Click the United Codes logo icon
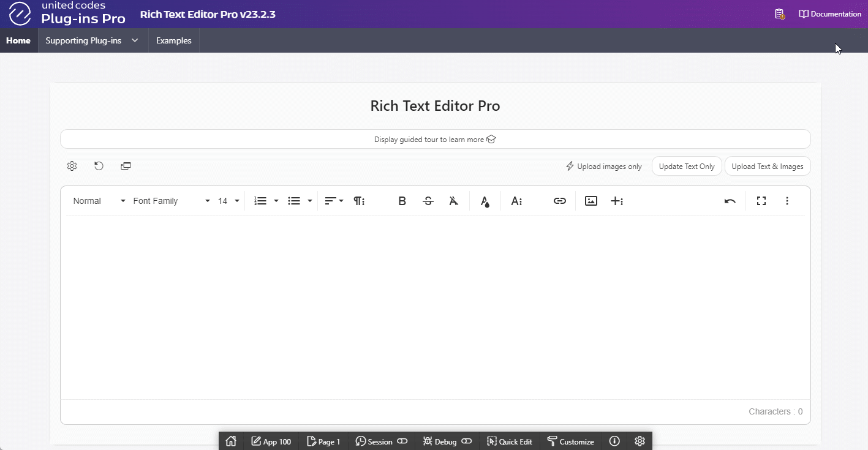 pyautogui.click(x=20, y=13)
